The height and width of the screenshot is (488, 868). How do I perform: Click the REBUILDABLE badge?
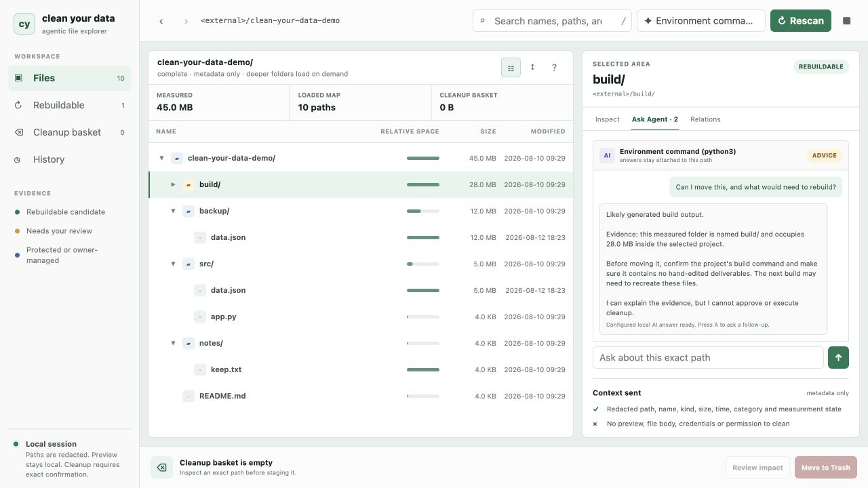click(x=821, y=66)
